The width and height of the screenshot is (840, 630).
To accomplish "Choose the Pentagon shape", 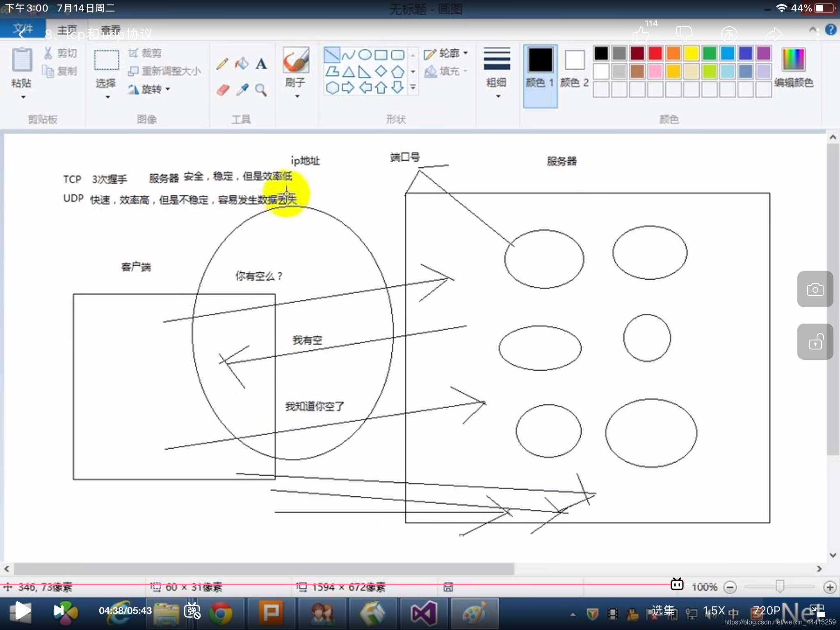I will coord(397,72).
